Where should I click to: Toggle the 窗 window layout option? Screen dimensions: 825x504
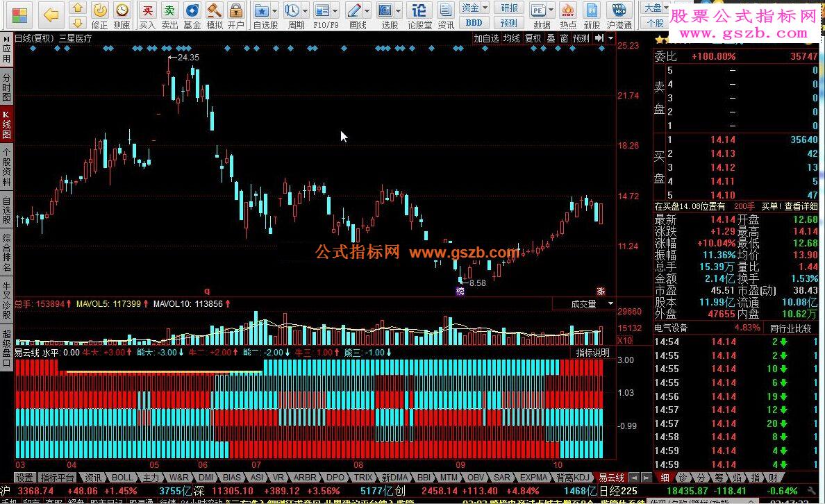564,38
